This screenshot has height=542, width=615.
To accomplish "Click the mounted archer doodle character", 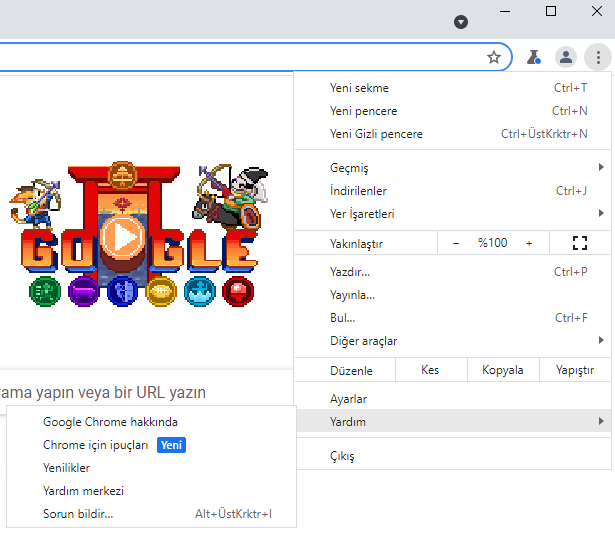I will [231, 196].
